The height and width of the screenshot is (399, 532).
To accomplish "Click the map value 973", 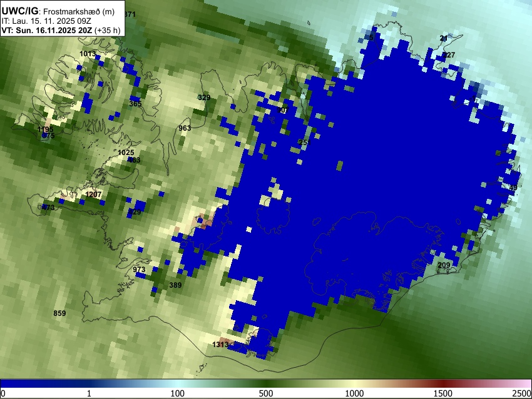I will pos(139,270).
